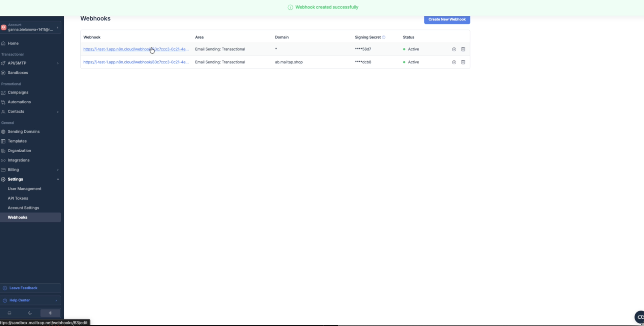The width and height of the screenshot is (644, 326).
Task: Switch to dark theme moon icon
Action: pos(30,313)
